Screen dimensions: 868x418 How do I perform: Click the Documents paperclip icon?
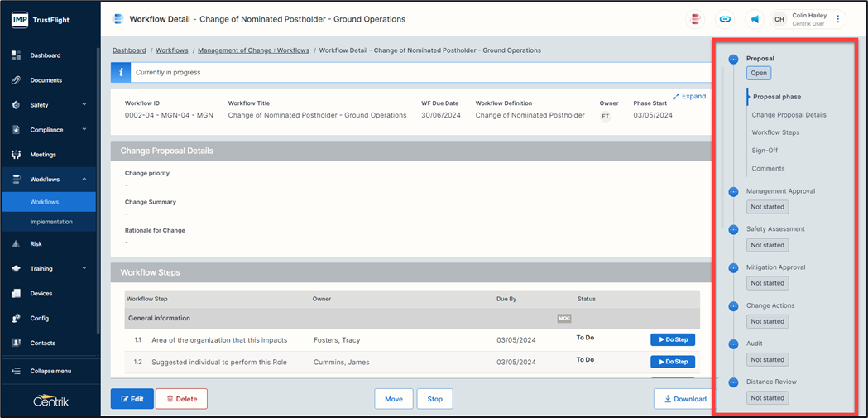click(16, 80)
